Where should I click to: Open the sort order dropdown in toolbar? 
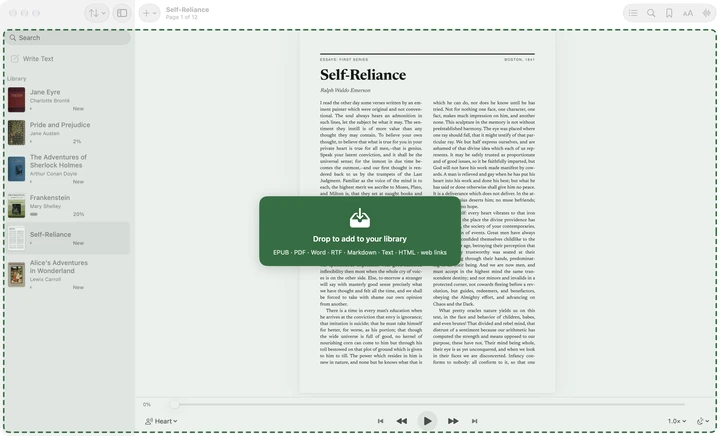pyautogui.click(x=97, y=13)
